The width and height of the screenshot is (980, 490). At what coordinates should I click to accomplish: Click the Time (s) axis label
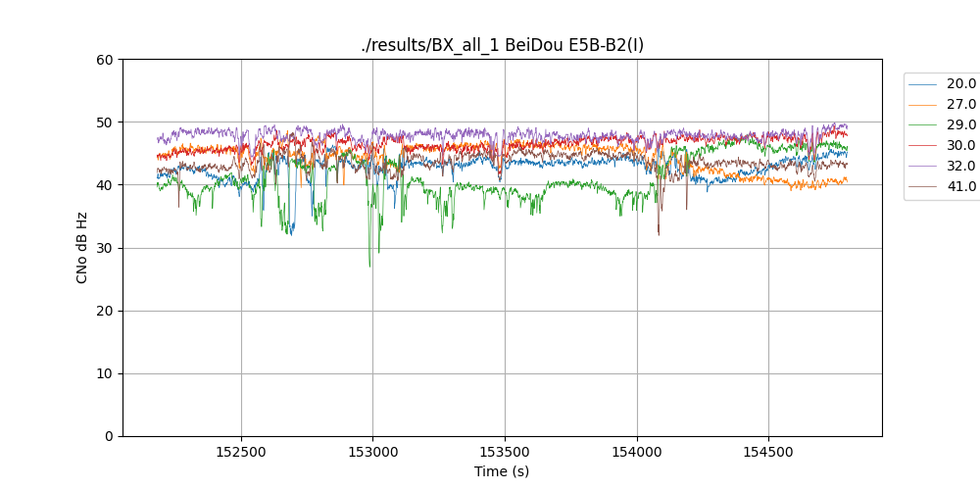tap(502, 471)
